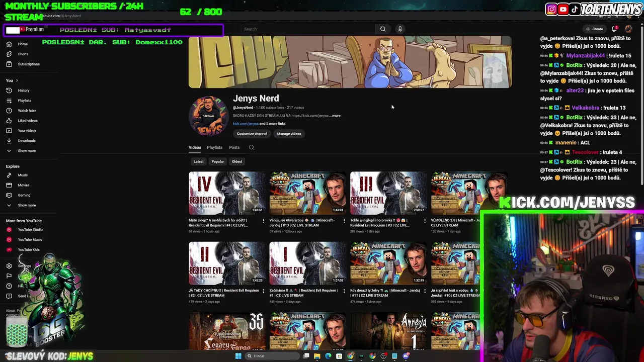Click Manage videos button
This screenshot has width=644, height=362.
(x=289, y=134)
